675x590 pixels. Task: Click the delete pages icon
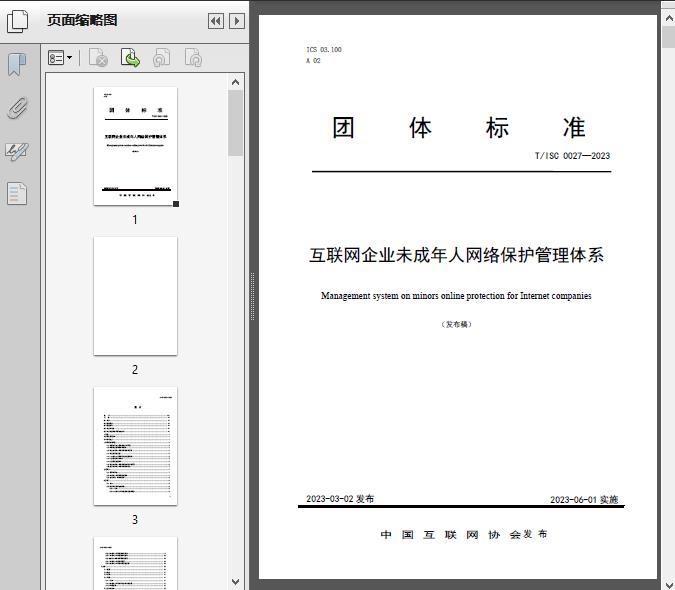click(x=98, y=58)
